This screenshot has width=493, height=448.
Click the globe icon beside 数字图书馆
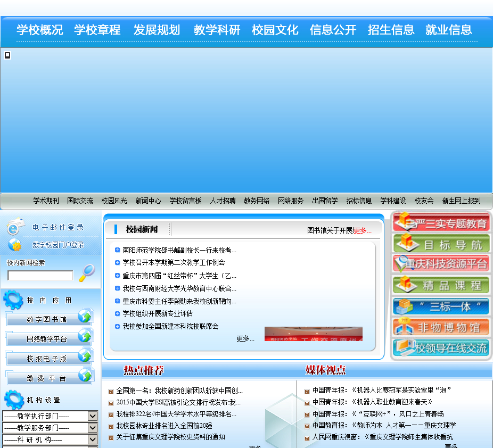point(85,317)
